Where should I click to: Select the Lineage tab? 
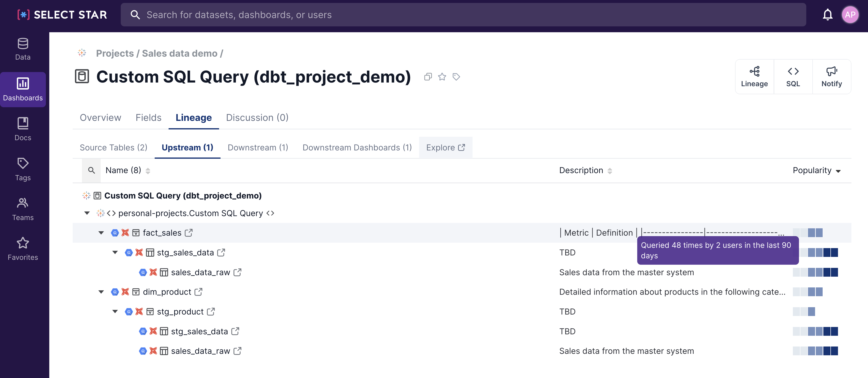point(194,117)
